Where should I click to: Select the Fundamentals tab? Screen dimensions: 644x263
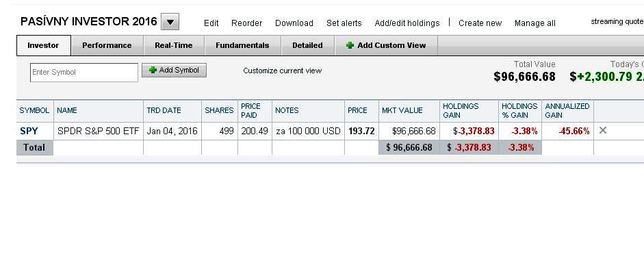point(242,45)
